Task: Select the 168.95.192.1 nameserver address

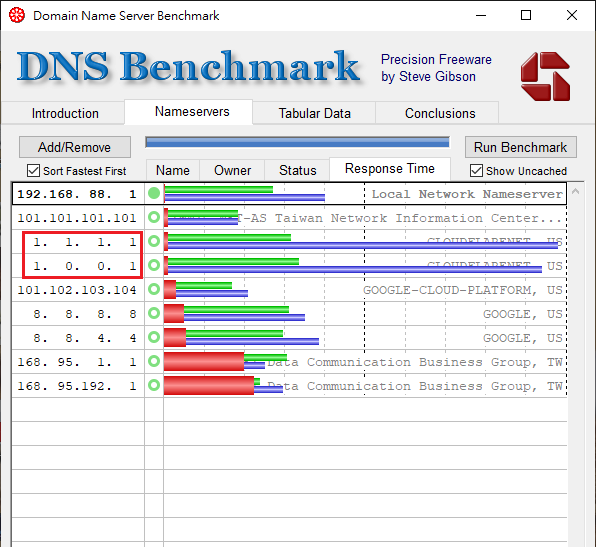Action: 77,385
